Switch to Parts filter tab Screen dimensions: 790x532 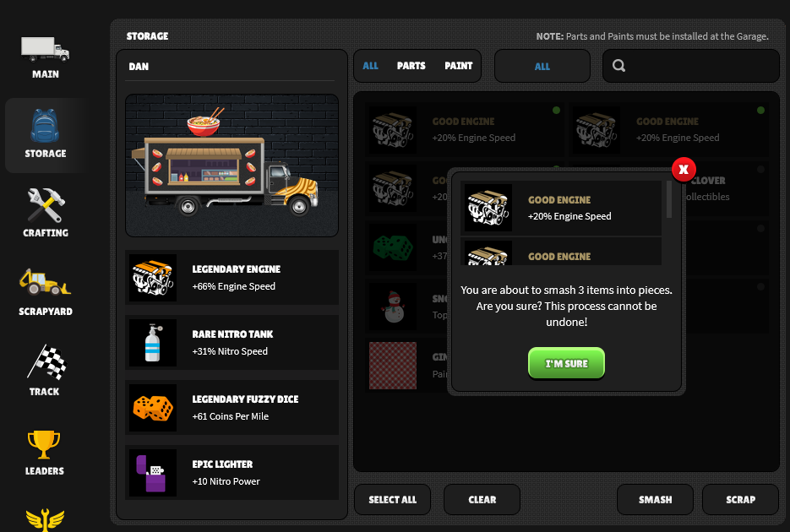(x=411, y=66)
